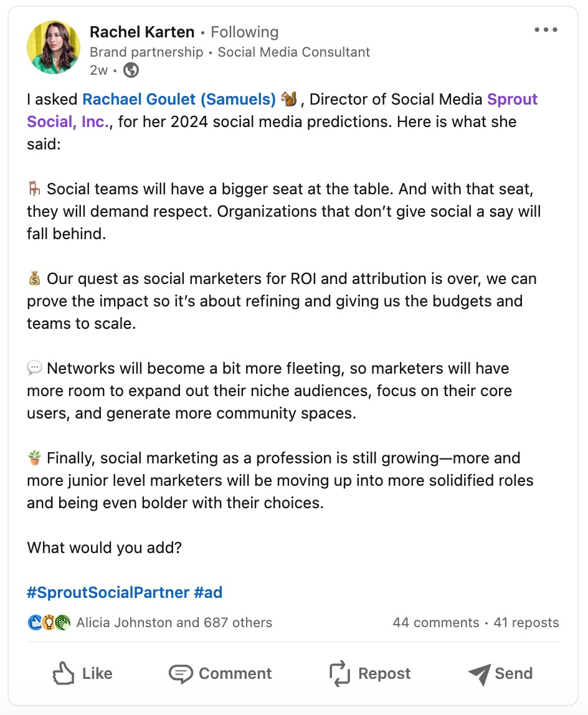Click the Send label
The image size is (588, 715).
pos(513,673)
